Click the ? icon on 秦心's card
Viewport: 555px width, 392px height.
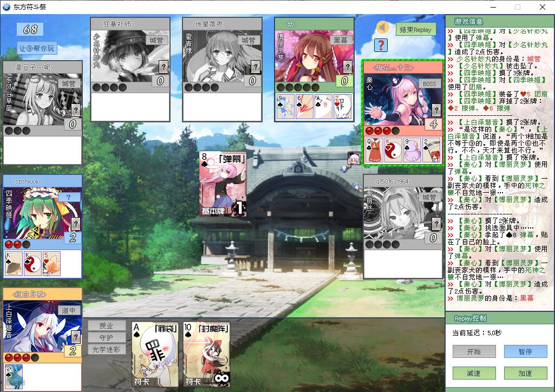436,110
